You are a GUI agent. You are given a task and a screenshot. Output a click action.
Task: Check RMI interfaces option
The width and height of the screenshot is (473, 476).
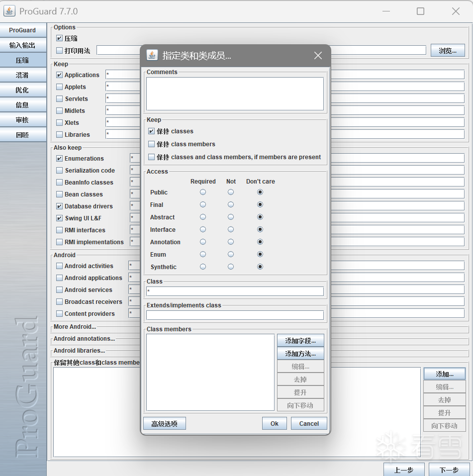[60, 230]
